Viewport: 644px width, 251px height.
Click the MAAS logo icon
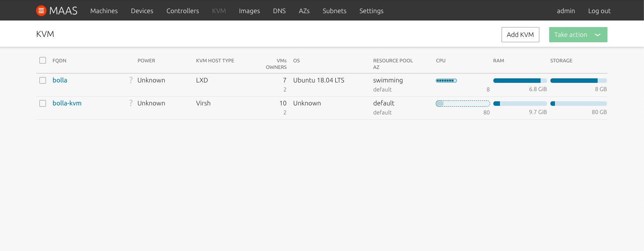[x=41, y=11]
